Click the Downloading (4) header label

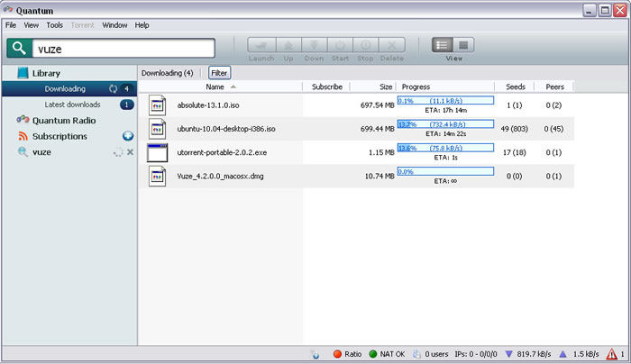167,73
